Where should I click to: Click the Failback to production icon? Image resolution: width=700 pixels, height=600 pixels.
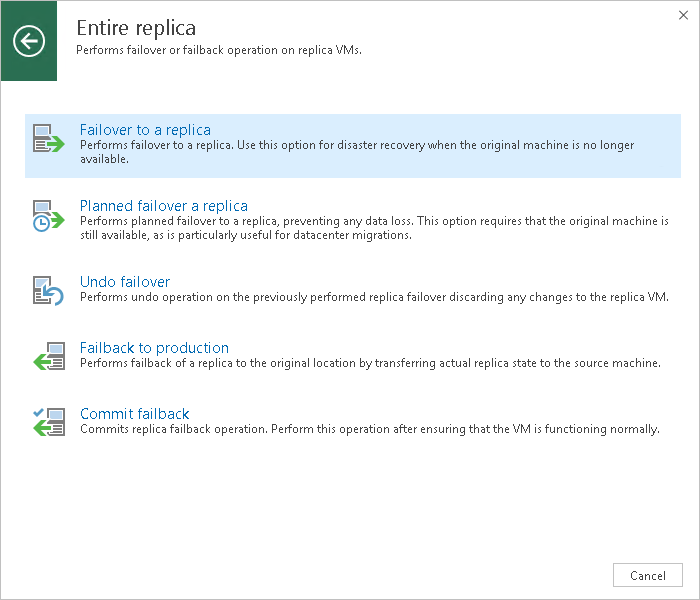click(x=47, y=356)
